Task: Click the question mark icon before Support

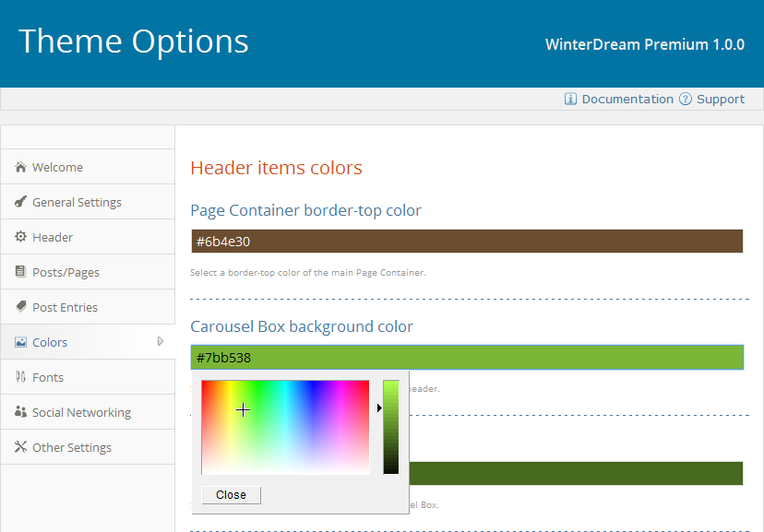Action: [684, 99]
